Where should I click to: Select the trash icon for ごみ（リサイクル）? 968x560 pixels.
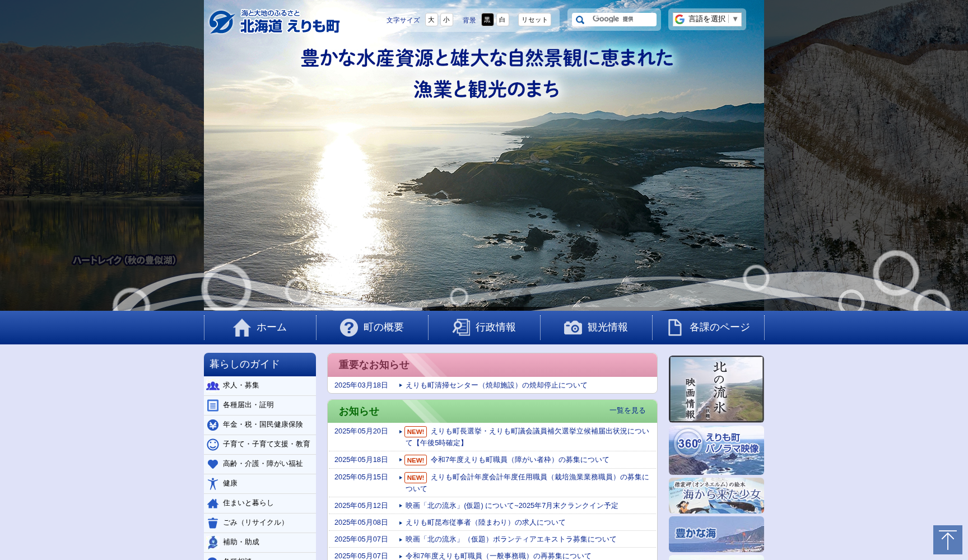pyautogui.click(x=213, y=522)
